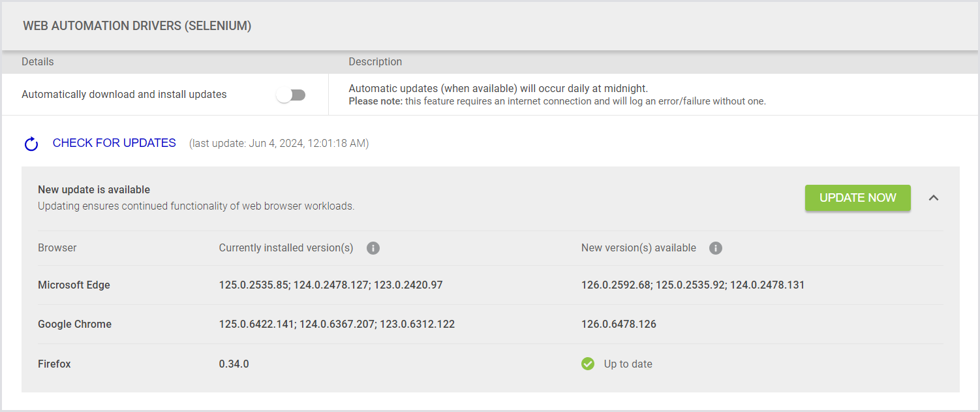980x412 pixels.
Task: Click info icon beside Currently installed version(s)
Action: (x=373, y=248)
